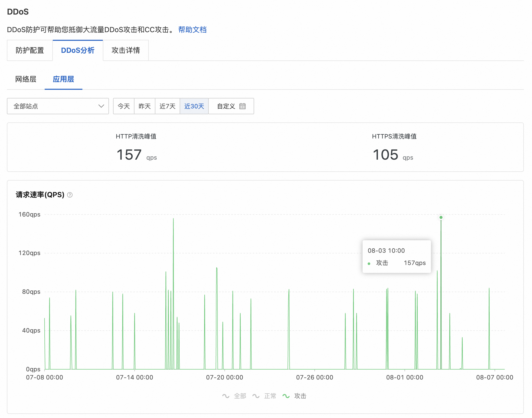
Task: Click the 160qps y-axis label
Action: coord(29,214)
